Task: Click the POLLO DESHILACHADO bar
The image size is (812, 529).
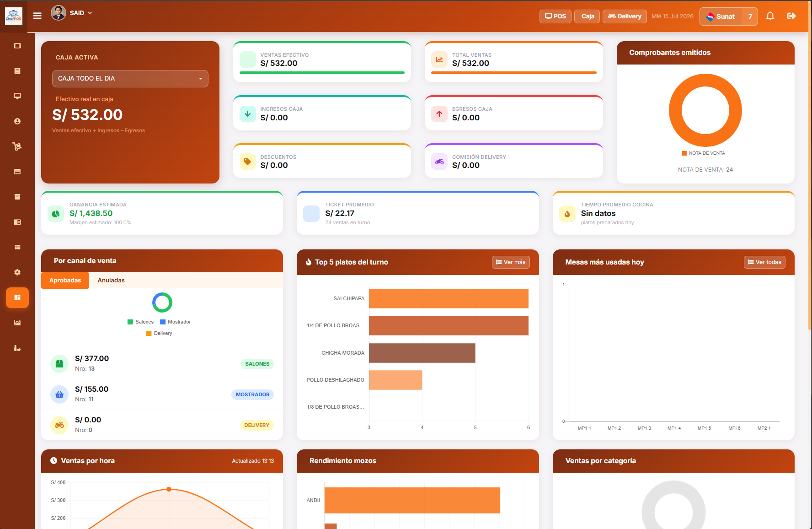Action: (x=395, y=380)
